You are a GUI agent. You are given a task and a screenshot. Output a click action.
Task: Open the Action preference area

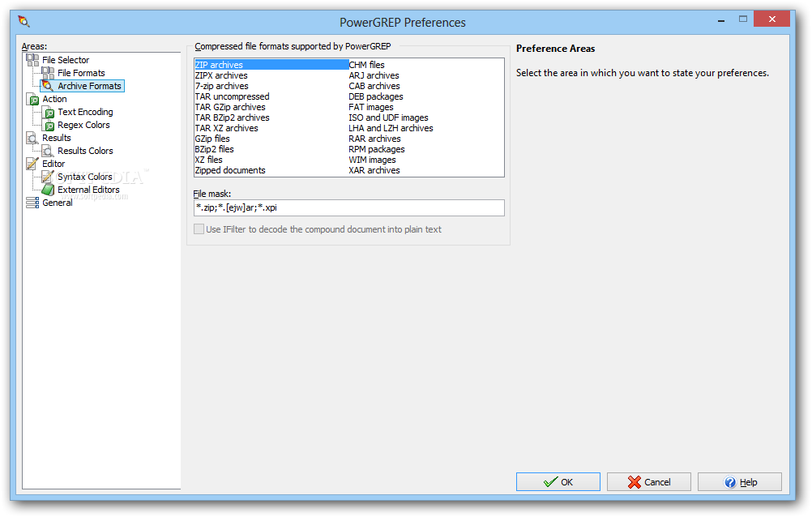tap(54, 99)
